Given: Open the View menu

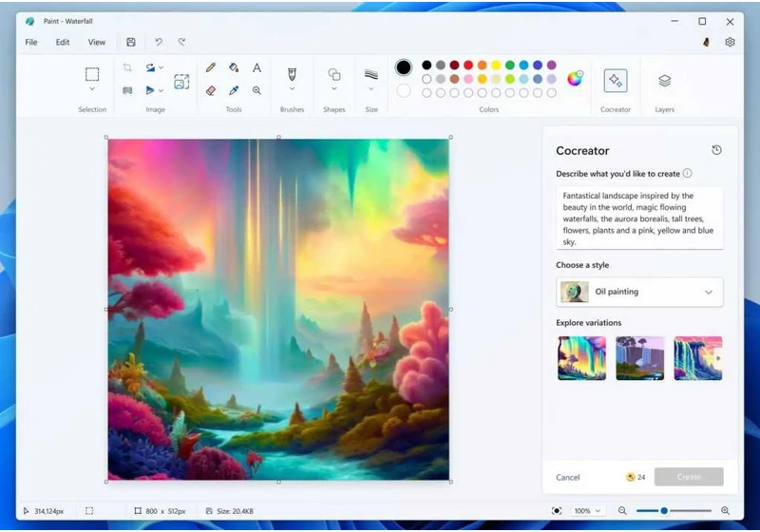Looking at the screenshot, I should pos(97,42).
